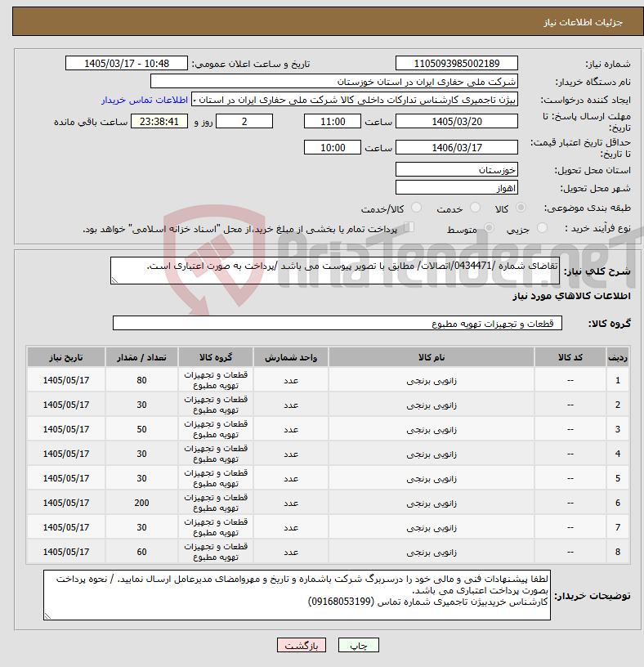644x667 pixels.
Task: Click row number 6 cell
Action: pyautogui.click(x=618, y=503)
